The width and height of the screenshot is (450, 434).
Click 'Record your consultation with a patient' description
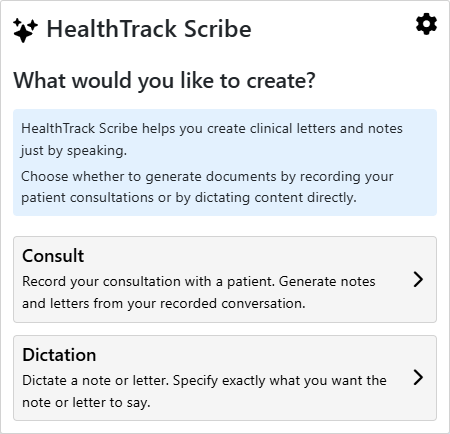tap(148, 282)
